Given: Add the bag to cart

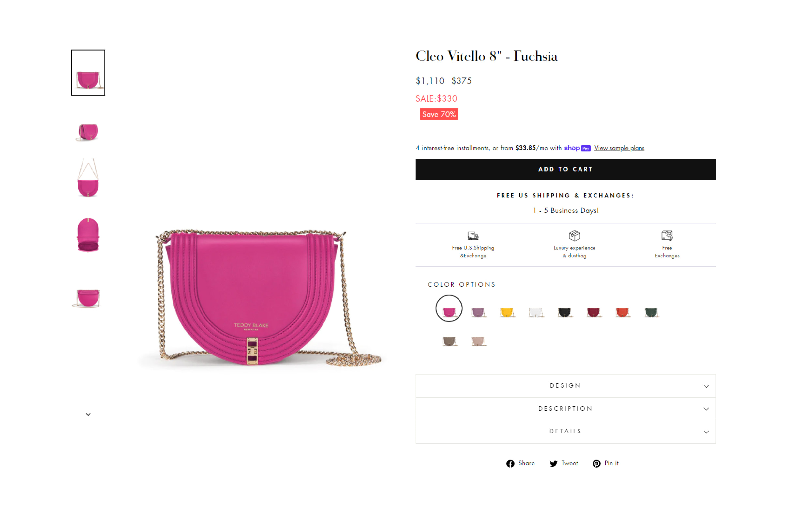Looking at the screenshot, I should coord(565,169).
